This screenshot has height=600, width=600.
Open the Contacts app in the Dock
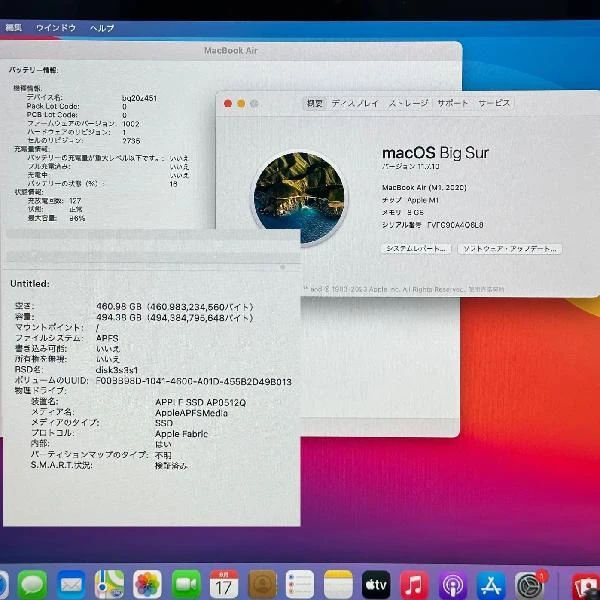tap(262, 584)
